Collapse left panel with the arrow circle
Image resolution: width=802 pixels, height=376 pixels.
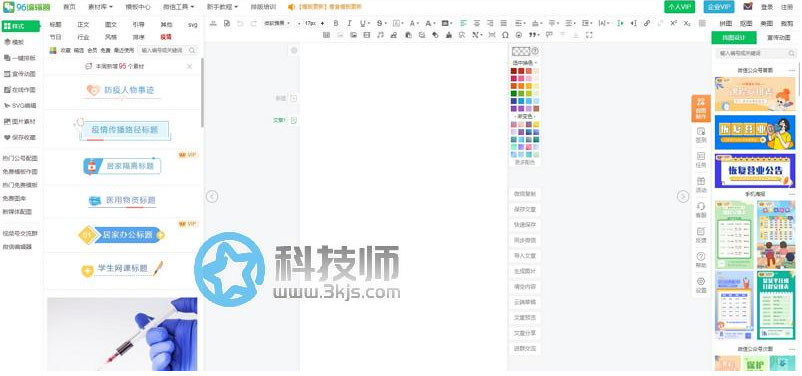pyautogui.click(x=212, y=196)
